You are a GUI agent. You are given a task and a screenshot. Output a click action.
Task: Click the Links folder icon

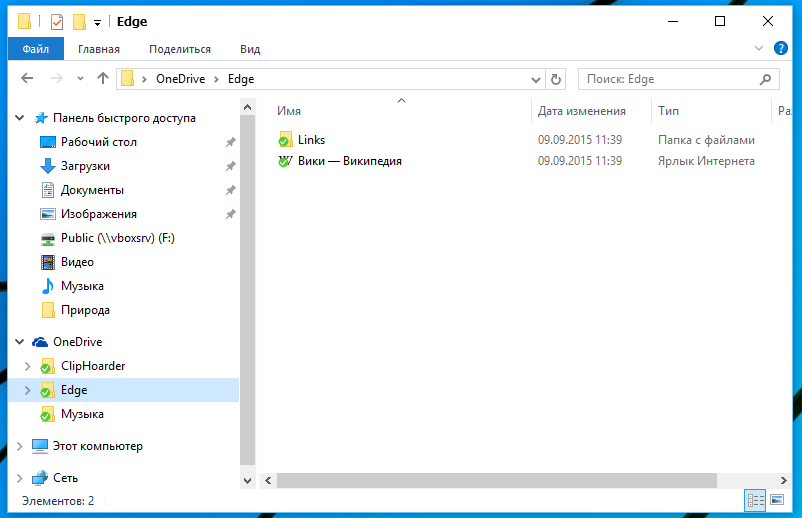[285, 140]
